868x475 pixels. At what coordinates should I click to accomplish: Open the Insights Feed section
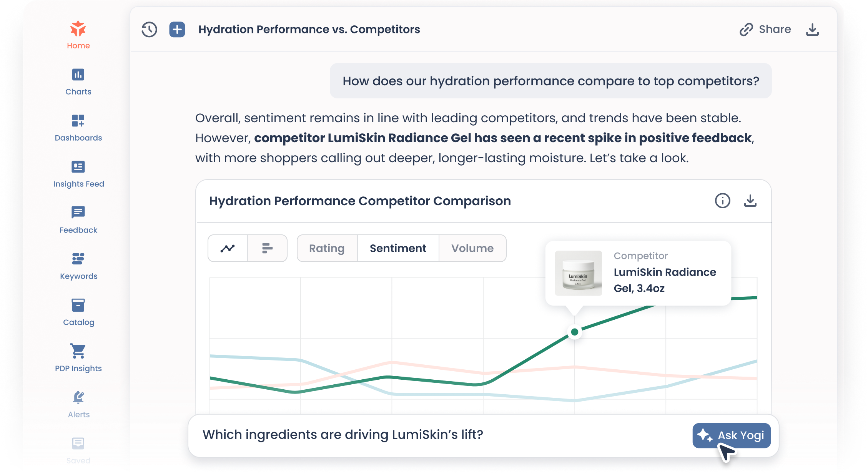(78, 174)
